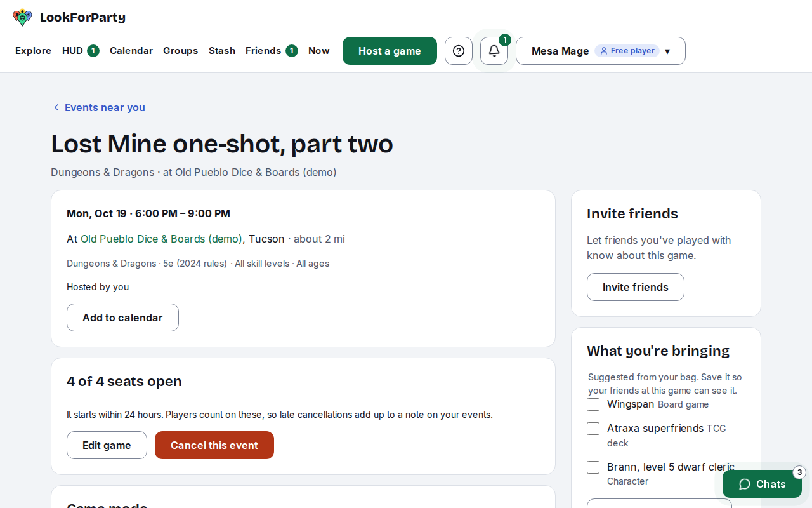The width and height of the screenshot is (812, 508).
Task: Click the LookForParty brand name
Action: 82,17
